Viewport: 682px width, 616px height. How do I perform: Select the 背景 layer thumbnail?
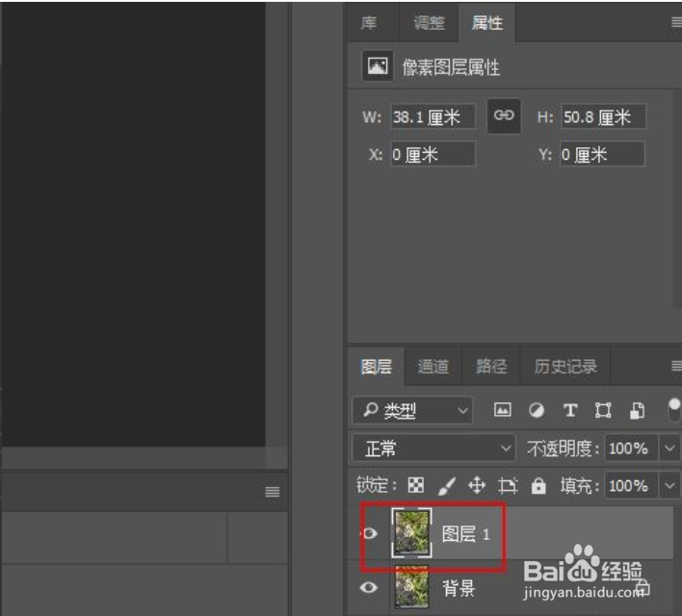point(411,587)
